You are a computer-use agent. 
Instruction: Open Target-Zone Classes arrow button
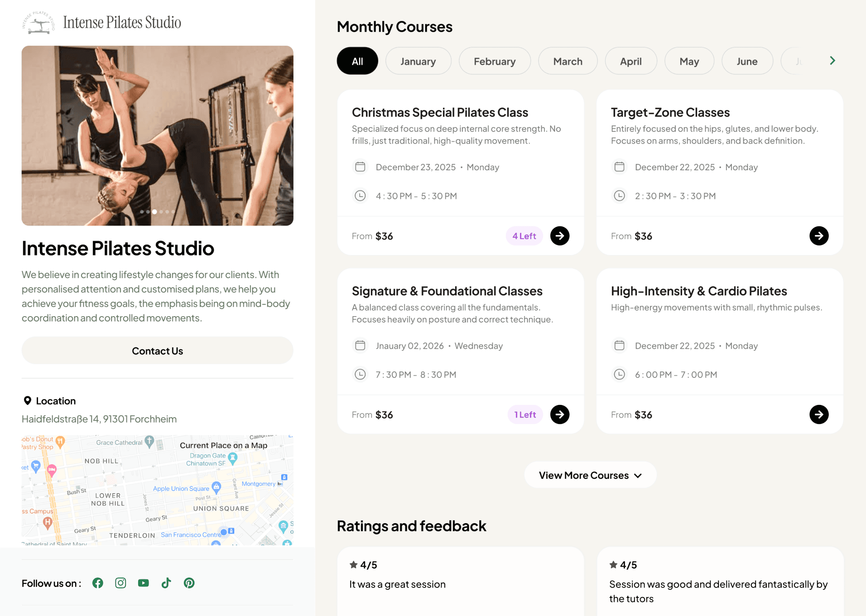point(819,236)
